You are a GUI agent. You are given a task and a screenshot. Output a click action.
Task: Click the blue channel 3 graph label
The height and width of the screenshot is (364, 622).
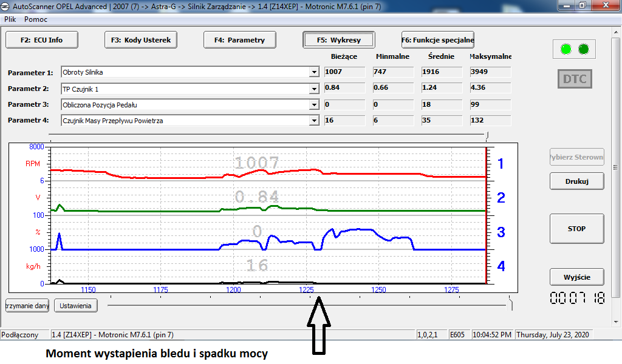coord(501,232)
